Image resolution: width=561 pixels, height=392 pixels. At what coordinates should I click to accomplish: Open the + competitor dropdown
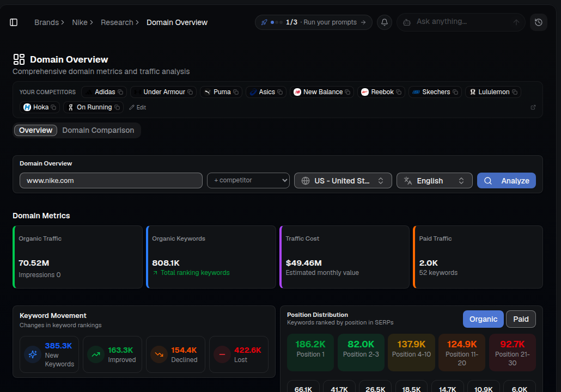click(248, 181)
